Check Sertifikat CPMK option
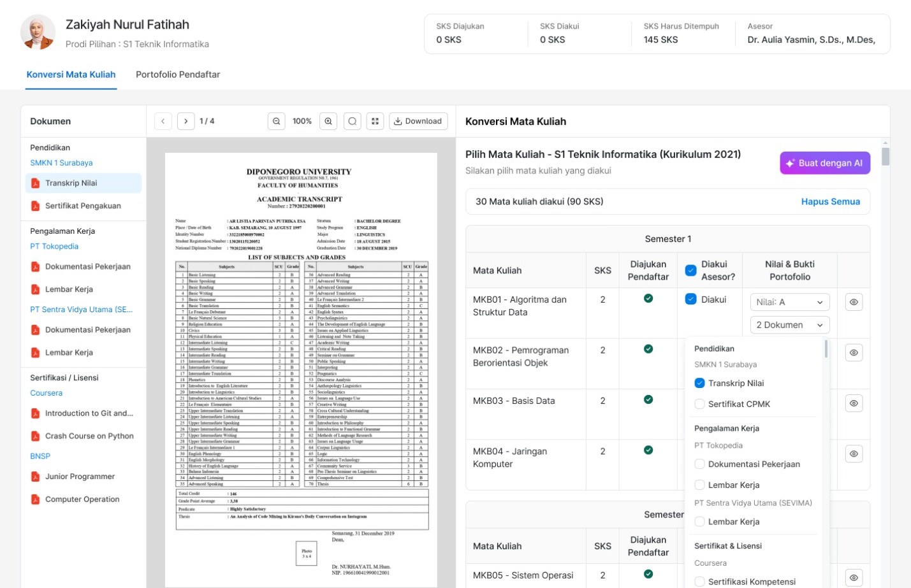 pos(699,404)
